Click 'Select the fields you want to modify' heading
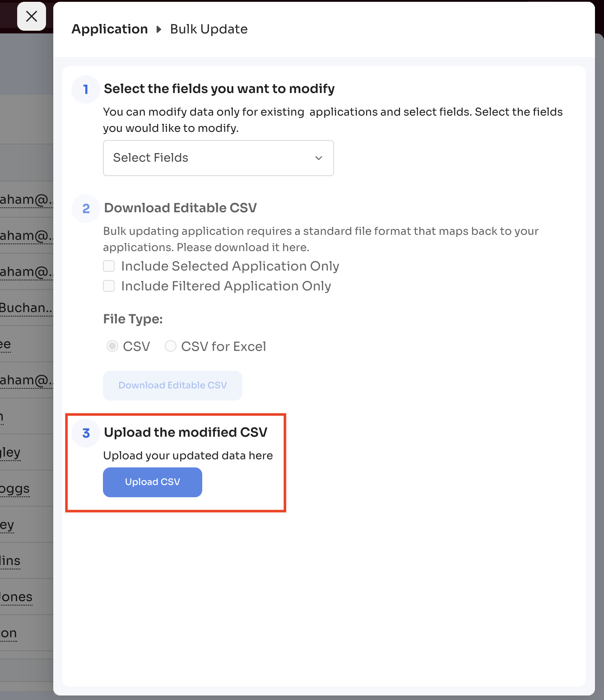The image size is (604, 700). pos(219,89)
